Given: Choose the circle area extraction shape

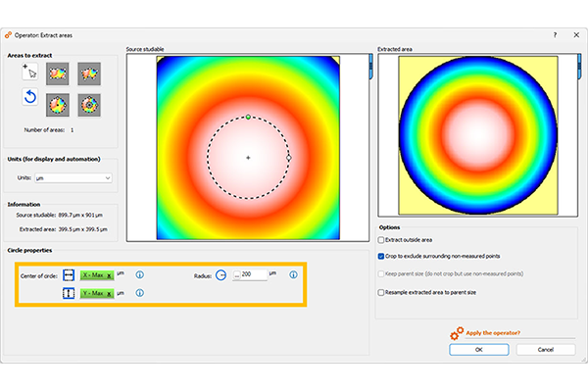Looking at the screenshot, I should [58, 103].
